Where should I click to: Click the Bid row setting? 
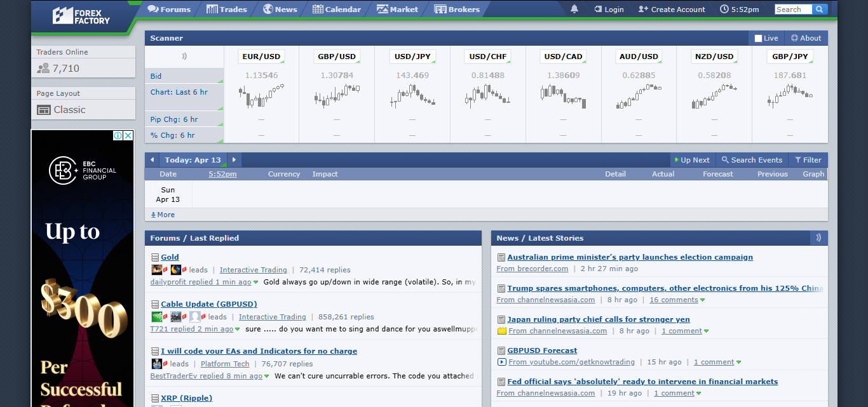tap(184, 76)
